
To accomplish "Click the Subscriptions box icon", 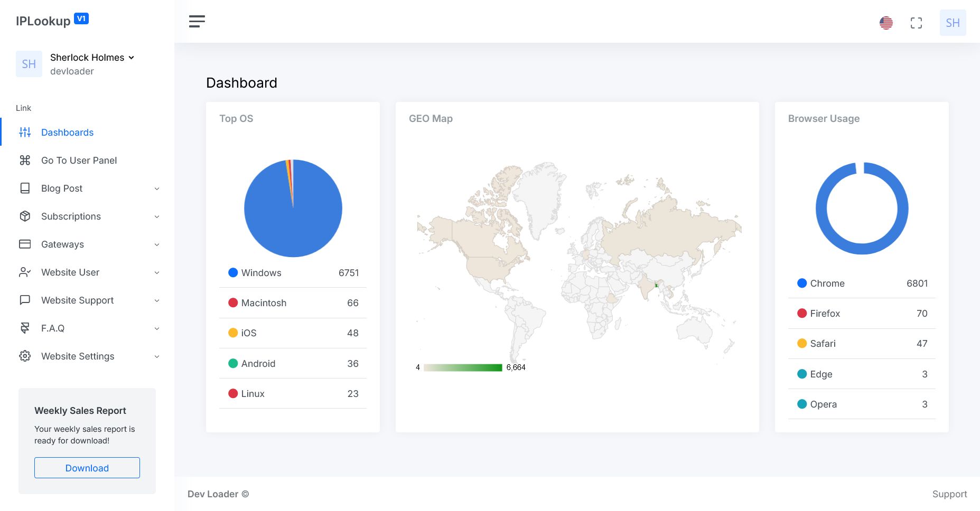I will [x=25, y=216].
